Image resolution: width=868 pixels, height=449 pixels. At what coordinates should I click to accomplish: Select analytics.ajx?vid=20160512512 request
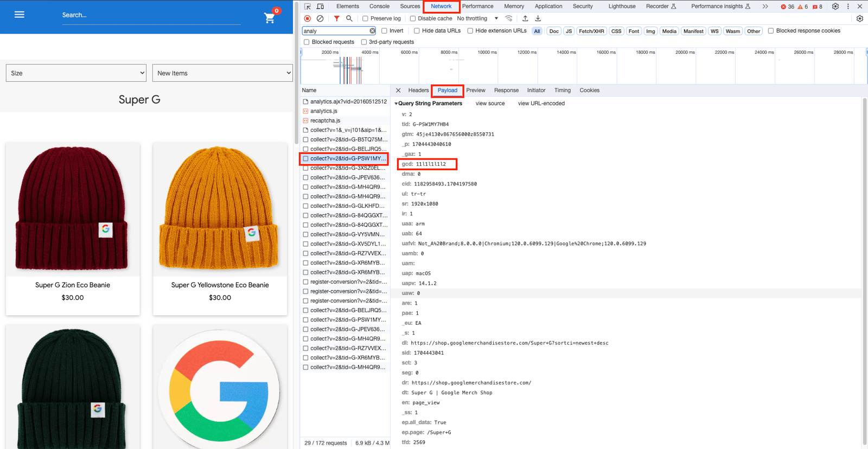click(x=344, y=101)
